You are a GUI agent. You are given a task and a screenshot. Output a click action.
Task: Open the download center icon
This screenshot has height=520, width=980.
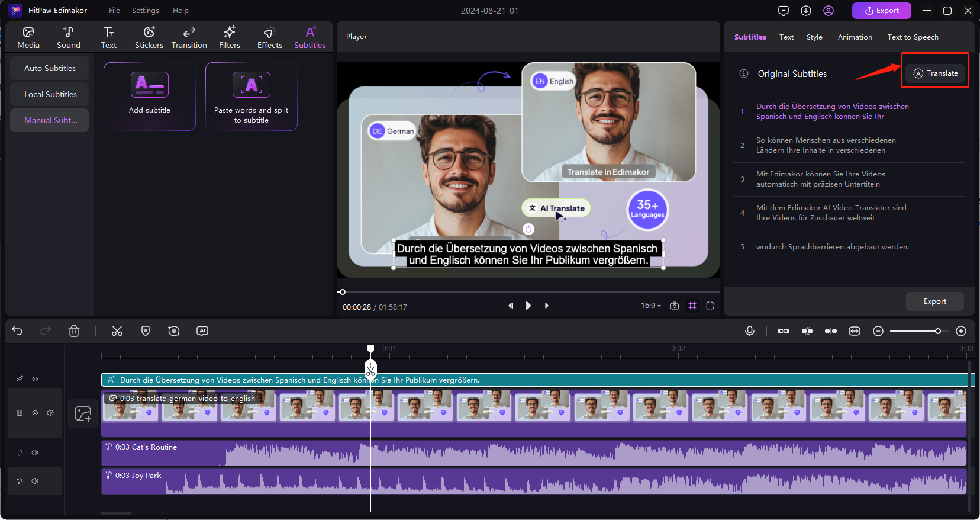point(806,11)
